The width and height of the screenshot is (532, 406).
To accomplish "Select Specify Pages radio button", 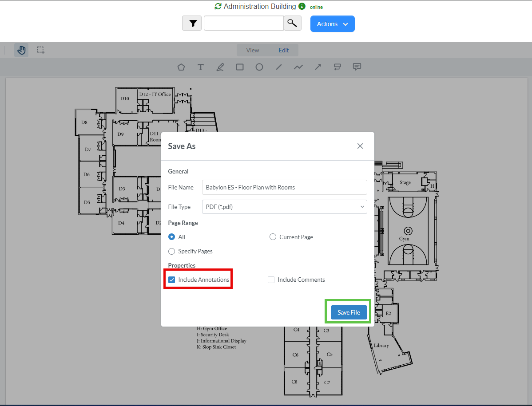I will [x=172, y=251].
